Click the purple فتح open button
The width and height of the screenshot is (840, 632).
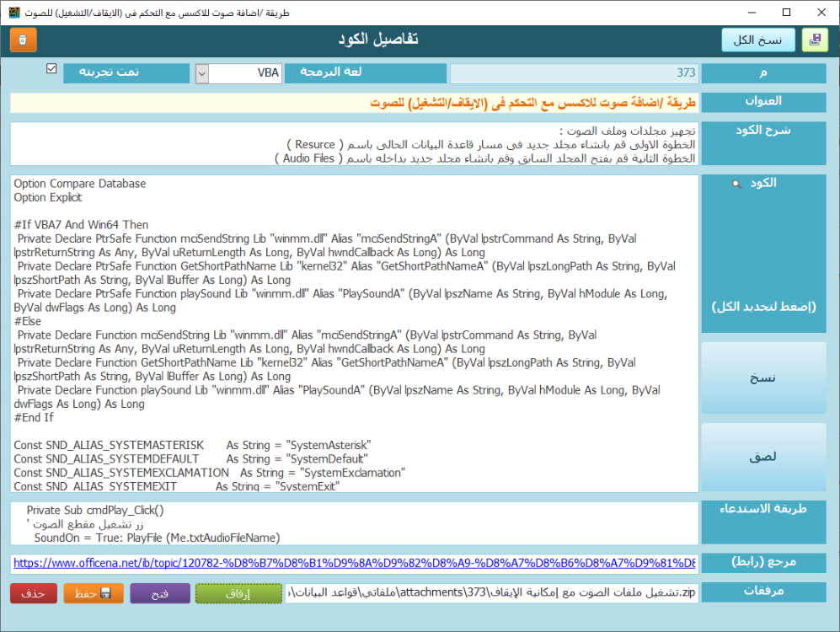pyautogui.click(x=159, y=593)
